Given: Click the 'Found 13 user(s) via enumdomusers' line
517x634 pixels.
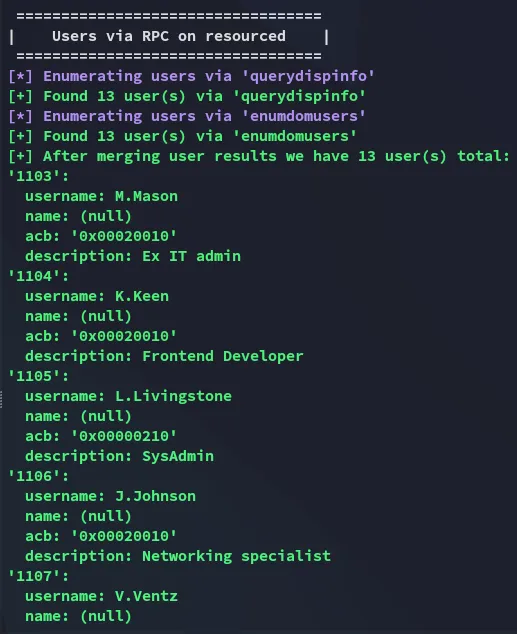Looking at the screenshot, I should [182, 136].
